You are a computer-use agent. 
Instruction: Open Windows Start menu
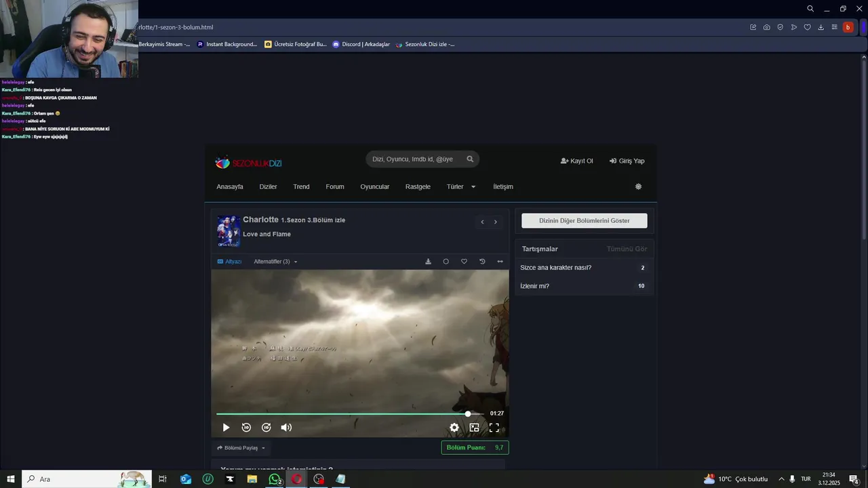[11, 479]
